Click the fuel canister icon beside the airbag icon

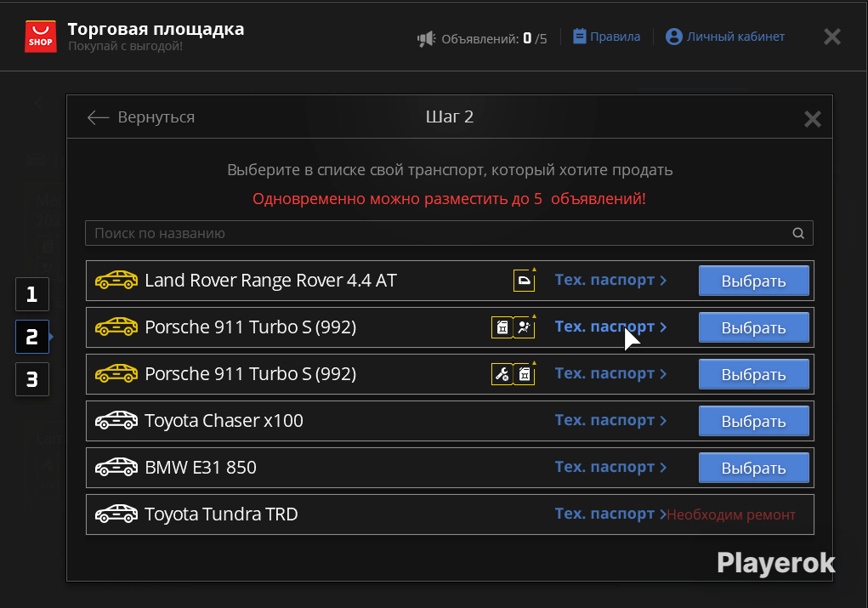(x=502, y=327)
